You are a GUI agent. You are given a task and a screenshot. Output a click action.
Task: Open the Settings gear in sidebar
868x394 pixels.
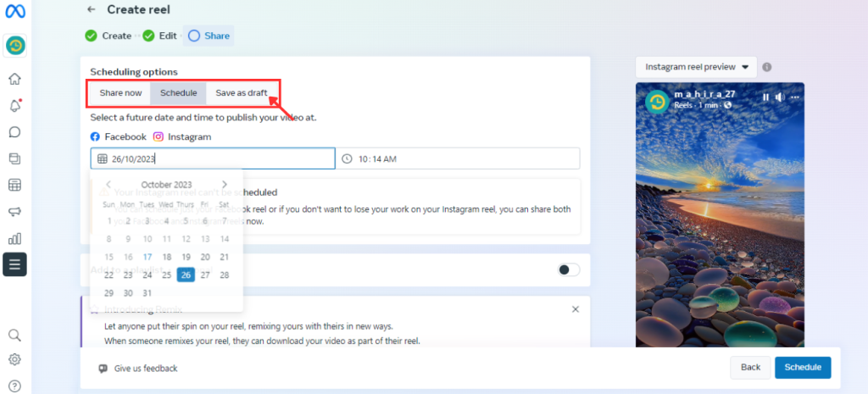[15, 360]
